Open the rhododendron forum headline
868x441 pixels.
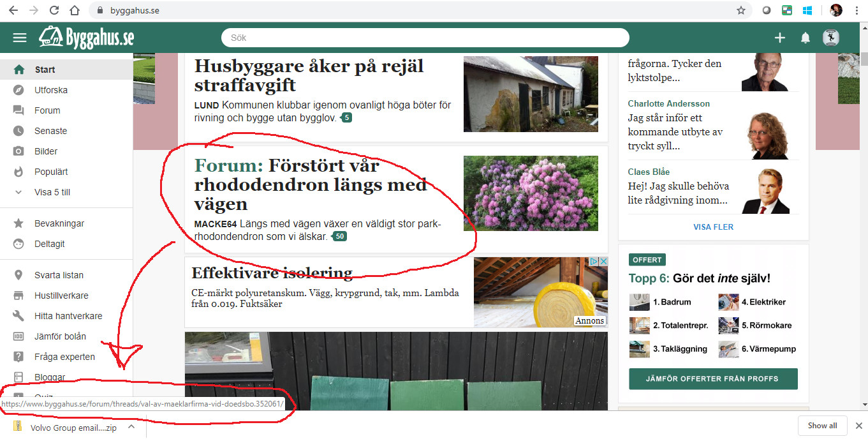310,184
